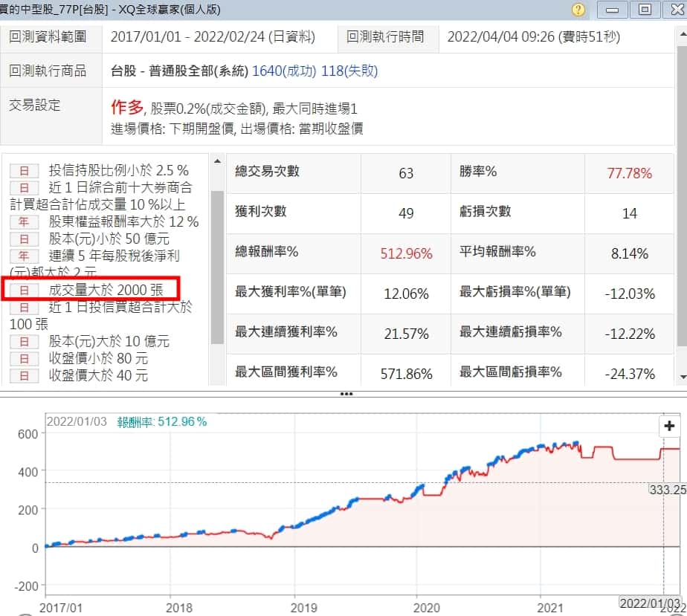
Task: Select condition 股本(元)大於 10 億元
Action: pyautogui.click(x=109, y=341)
